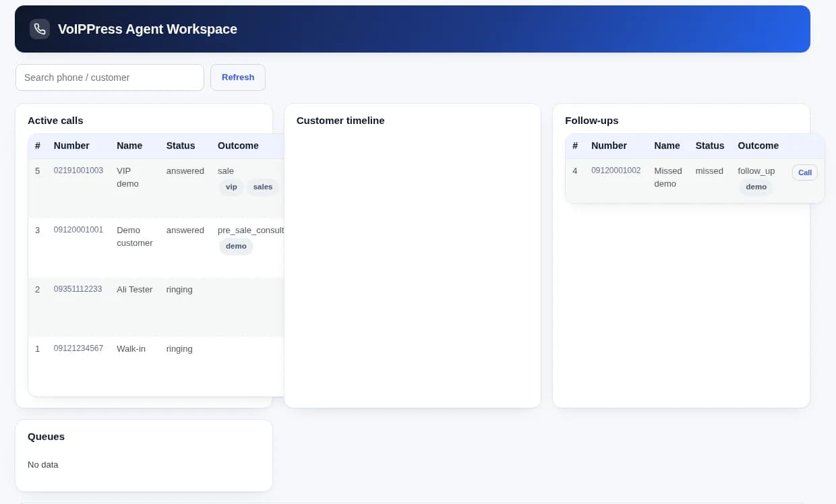Click the VoIPPress Agent Workspace title

click(148, 29)
